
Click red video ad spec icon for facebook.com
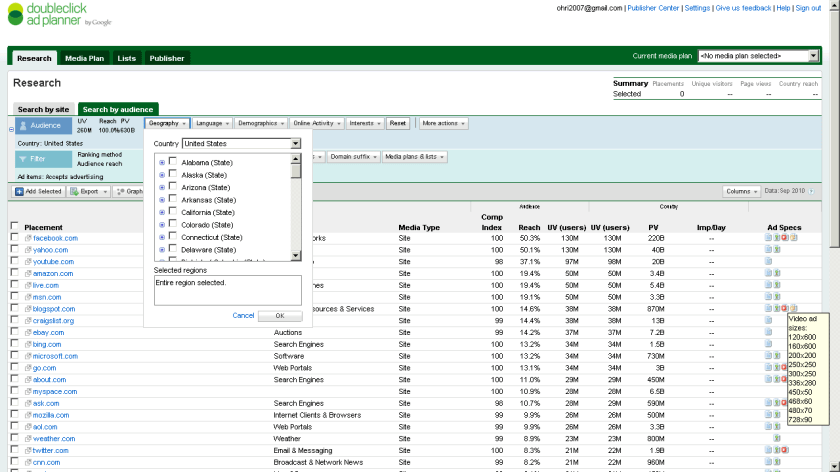(785, 238)
